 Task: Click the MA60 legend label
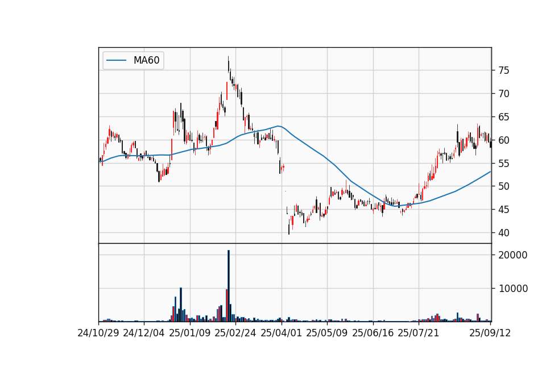[146, 60]
